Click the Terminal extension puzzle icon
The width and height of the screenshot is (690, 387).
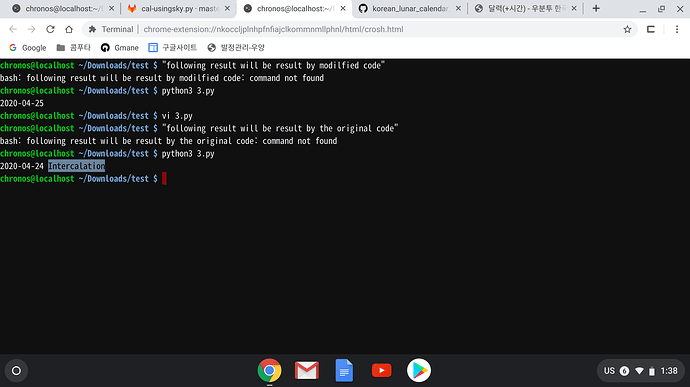[92, 29]
